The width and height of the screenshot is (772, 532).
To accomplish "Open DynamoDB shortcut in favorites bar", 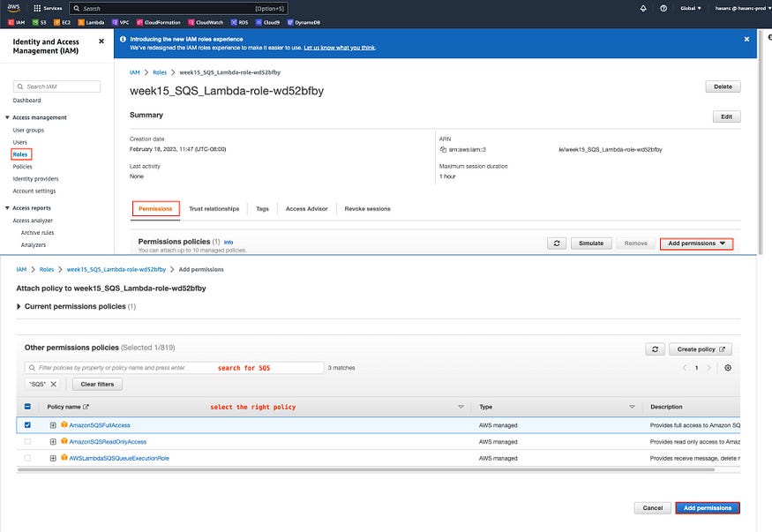I will (304, 22).
